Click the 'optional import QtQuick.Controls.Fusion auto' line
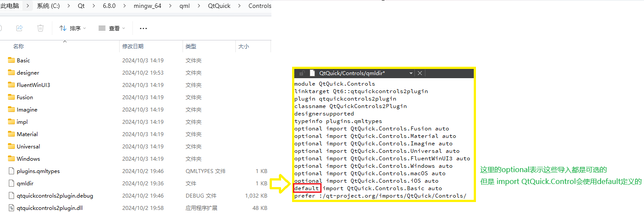This screenshot has height=213, width=644. [372, 129]
